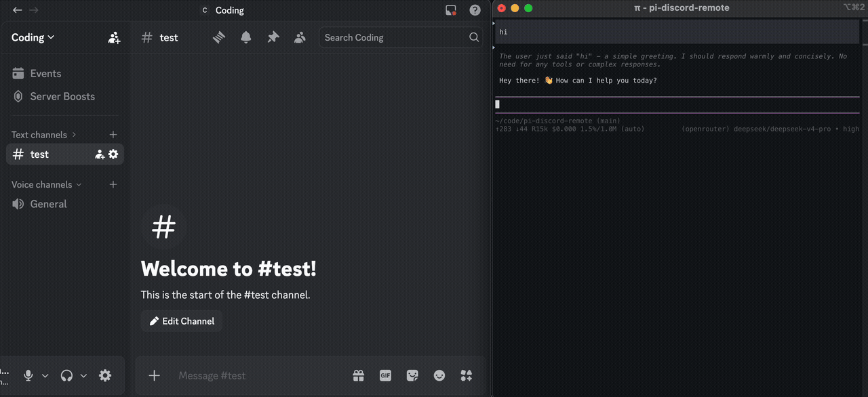Create a new voice channel plus icon

113,184
